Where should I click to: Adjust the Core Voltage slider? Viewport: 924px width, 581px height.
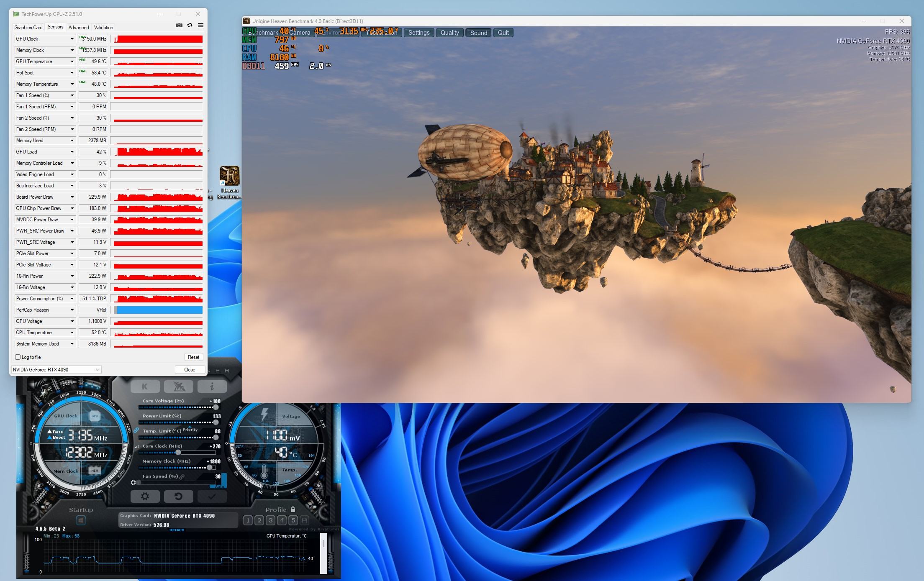179,407
